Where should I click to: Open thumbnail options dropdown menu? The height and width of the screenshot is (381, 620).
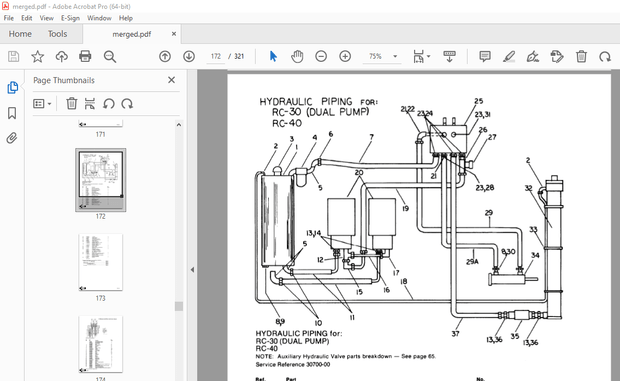tap(42, 104)
